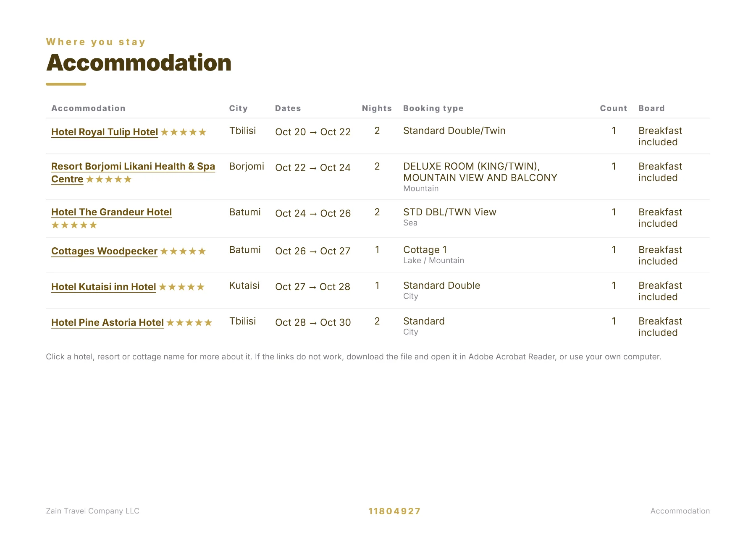The height and width of the screenshot is (534, 756).
Task: Click the 'Oct 28 → Oct 30' dates cell
Action: (313, 322)
